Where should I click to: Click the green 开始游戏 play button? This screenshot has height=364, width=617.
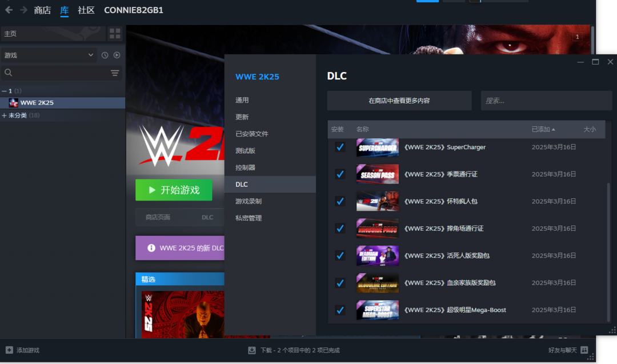click(174, 190)
